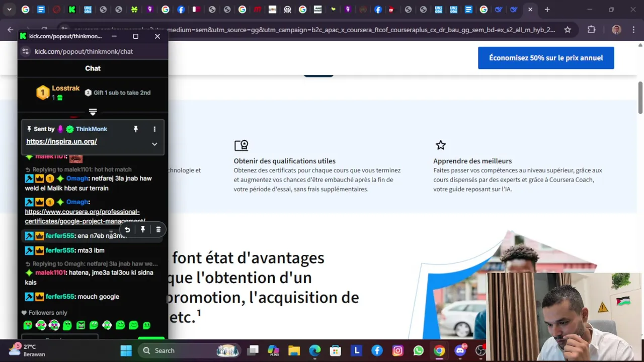Pick the first green Kick emote
This screenshot has height=362, width=644.
click(28, 325)
